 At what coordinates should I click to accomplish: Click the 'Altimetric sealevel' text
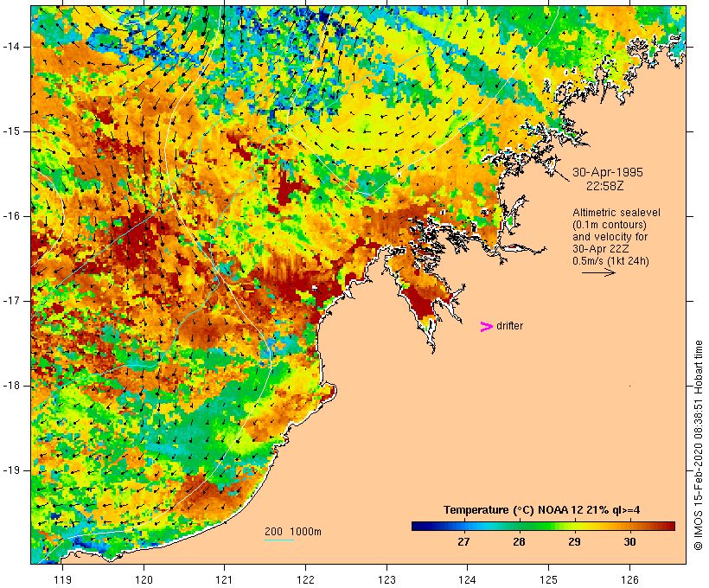[x=616, y=213]
